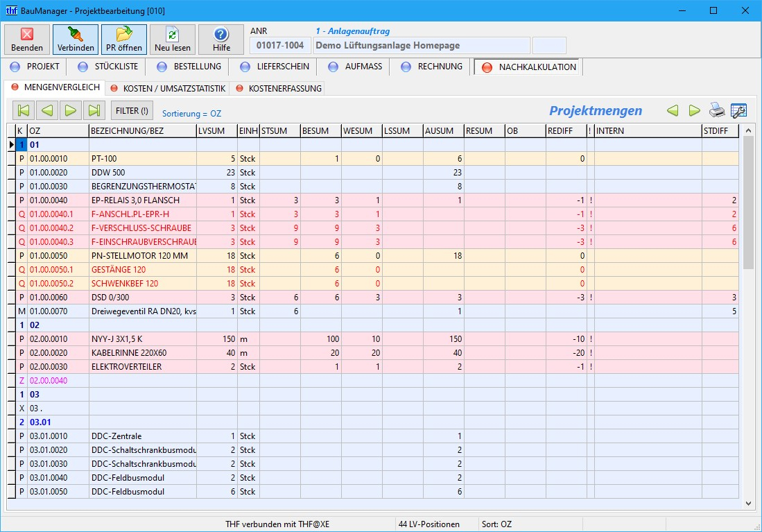The width and height of the screenshot is (762, 532).
Task: Click the scroll down arrow of table scrollbar
Action: 748,504
